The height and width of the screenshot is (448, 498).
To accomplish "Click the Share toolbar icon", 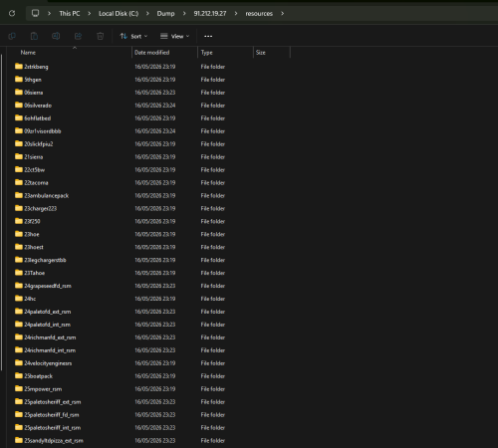I will (x=78, y=36).
